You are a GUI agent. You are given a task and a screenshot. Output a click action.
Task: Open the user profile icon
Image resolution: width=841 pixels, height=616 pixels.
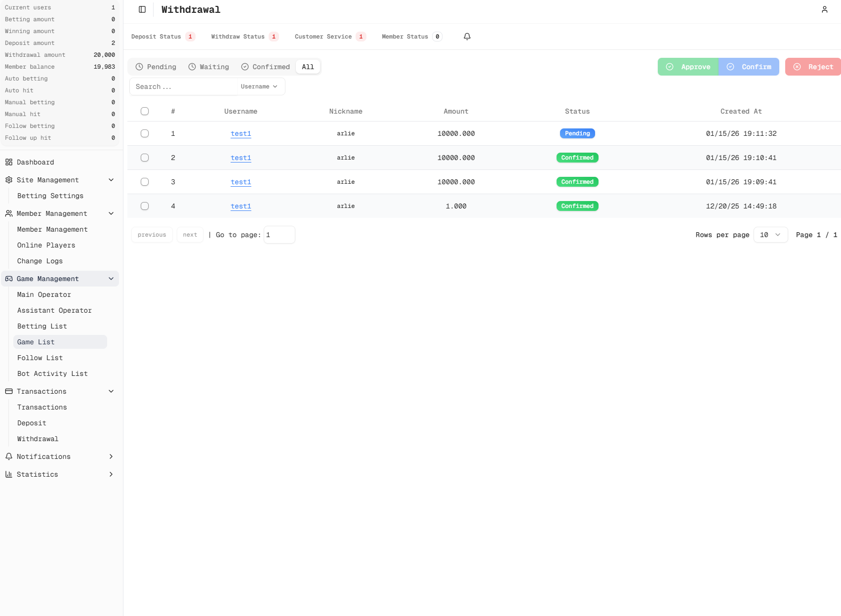[x=824, y=9]
